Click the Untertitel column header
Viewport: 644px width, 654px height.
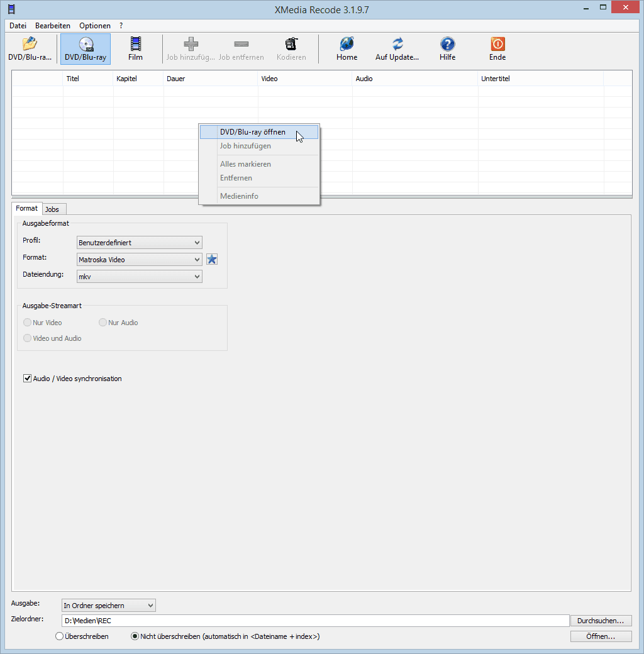[x=541, y=79]
